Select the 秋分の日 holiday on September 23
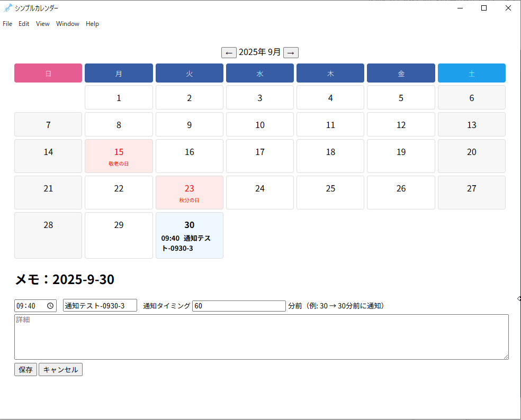The height and width of the screenshot is (420, 521). 189,193
